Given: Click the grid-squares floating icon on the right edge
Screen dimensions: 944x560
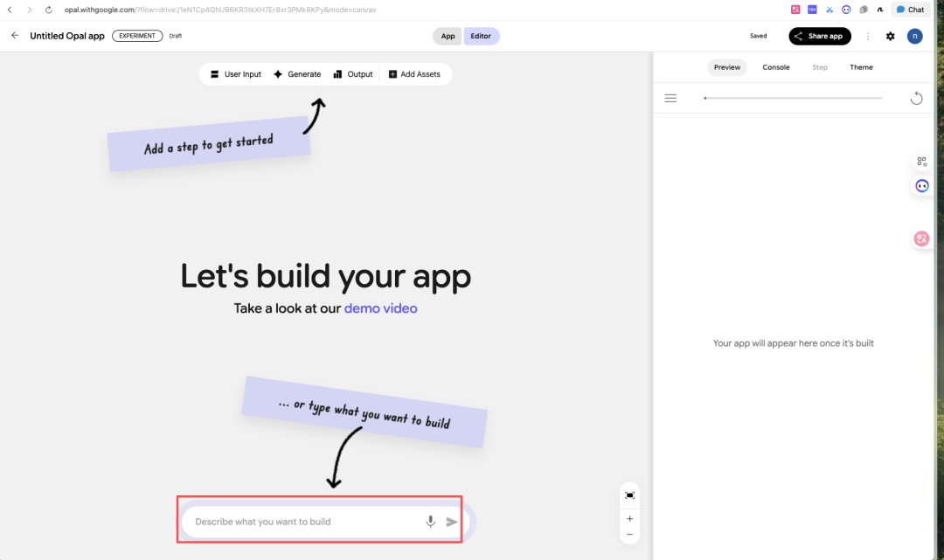Looking at the screenshot, I should [x=922, y=162].
